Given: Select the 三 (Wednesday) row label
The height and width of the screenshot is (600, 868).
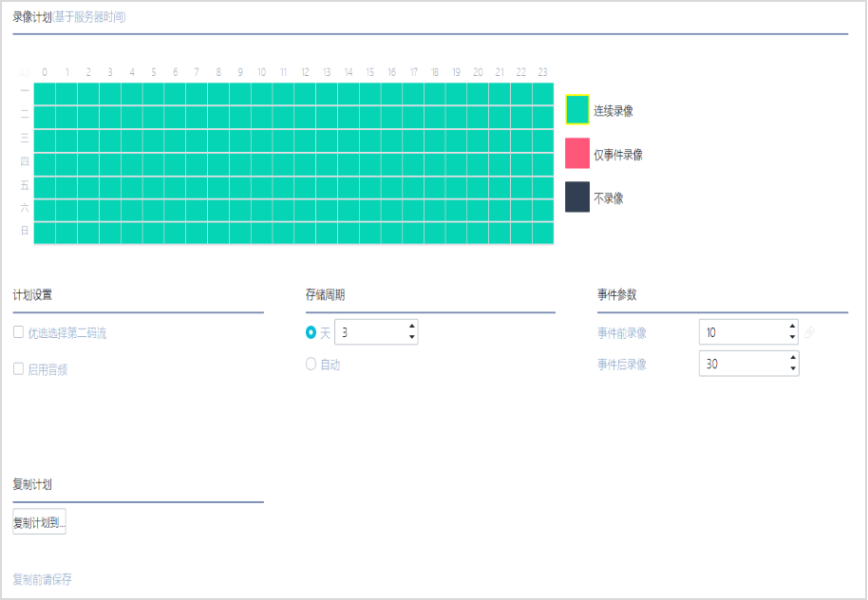Looking at the screenshot, I should click(25, 139).
